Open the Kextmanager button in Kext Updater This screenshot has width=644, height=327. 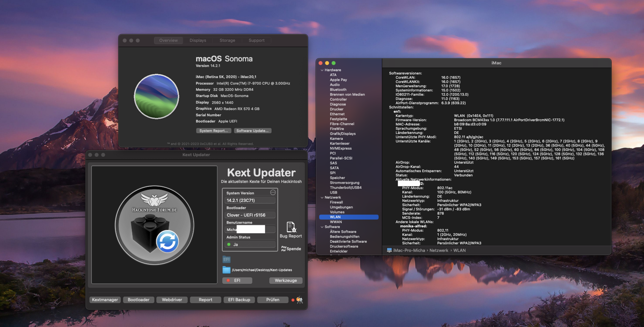click(x=105, y=300)
